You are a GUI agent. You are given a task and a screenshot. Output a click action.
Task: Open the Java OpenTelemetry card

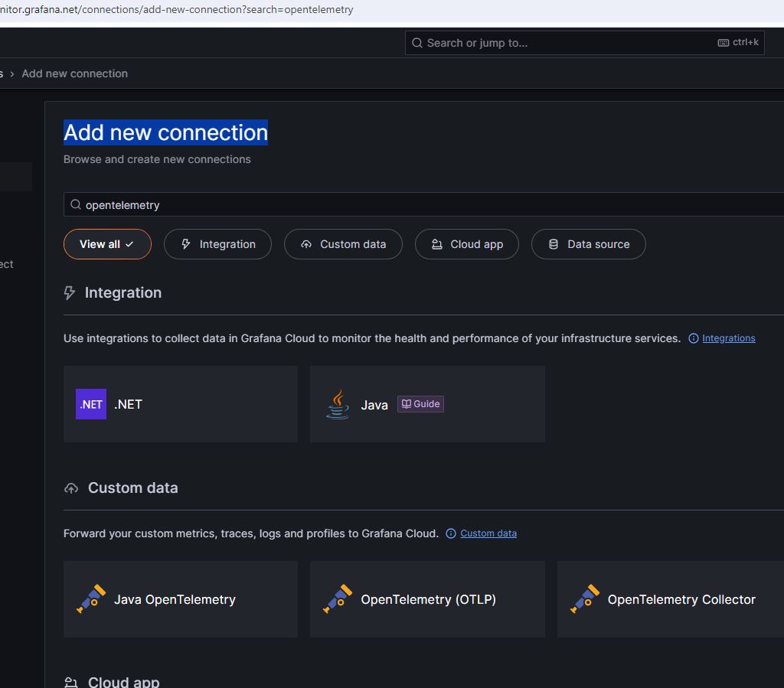(x=181, y=599)
